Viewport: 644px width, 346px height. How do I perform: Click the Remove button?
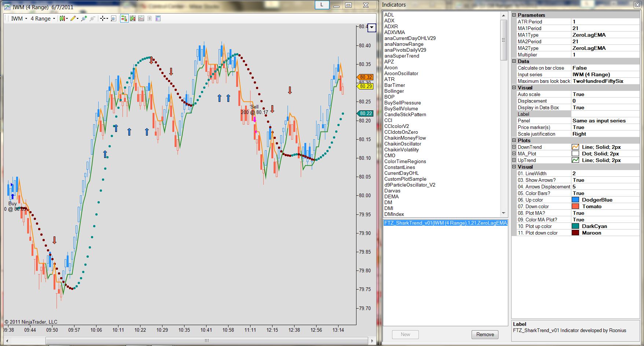click(x=485, y=334)
